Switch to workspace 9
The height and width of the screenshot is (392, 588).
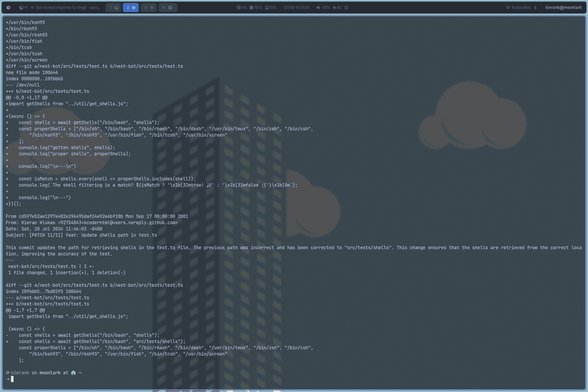point(167,8)
